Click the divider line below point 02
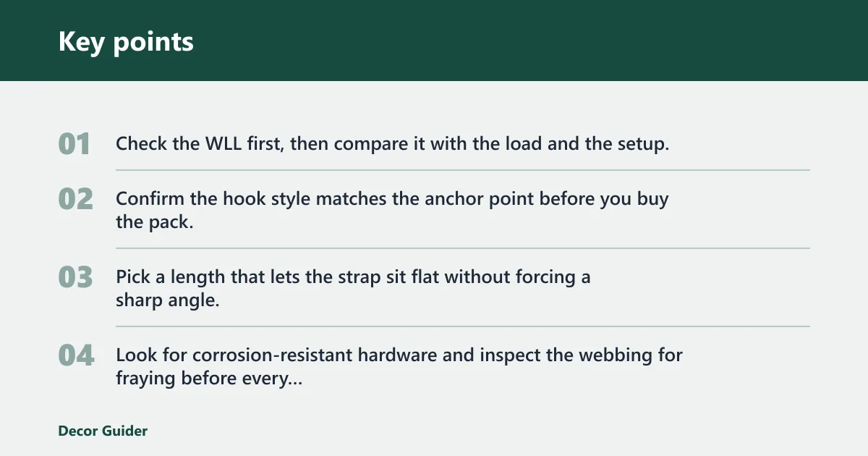Screen dimensions: 868x456 coord(463,248)
